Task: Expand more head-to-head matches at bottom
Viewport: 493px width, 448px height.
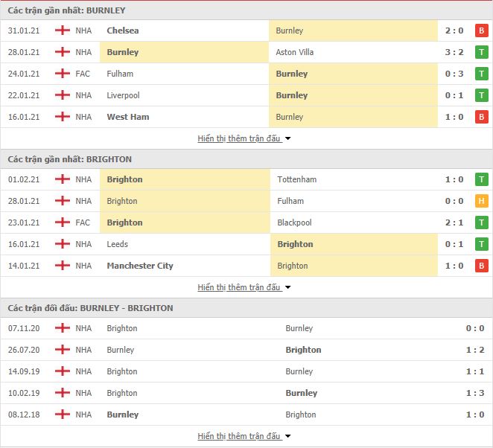Action: tap(244, 436)
